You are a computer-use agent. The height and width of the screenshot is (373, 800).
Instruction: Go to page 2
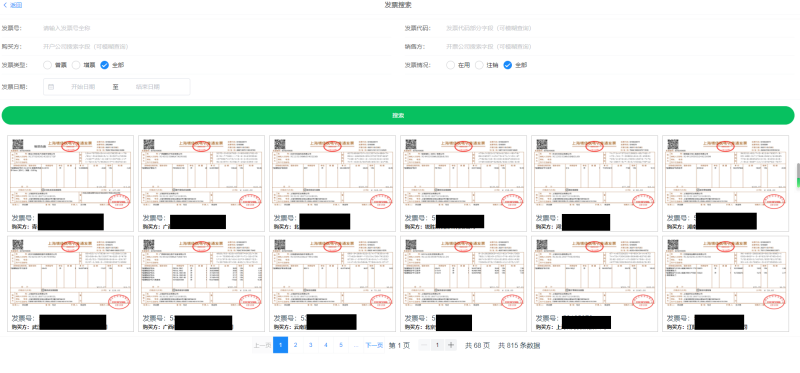[295, 345]
